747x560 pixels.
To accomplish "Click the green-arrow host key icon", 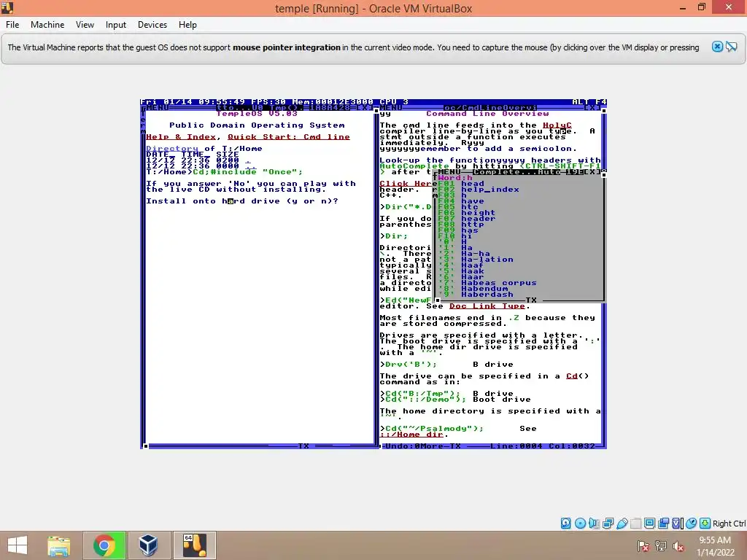I will (x=705, y=524).
